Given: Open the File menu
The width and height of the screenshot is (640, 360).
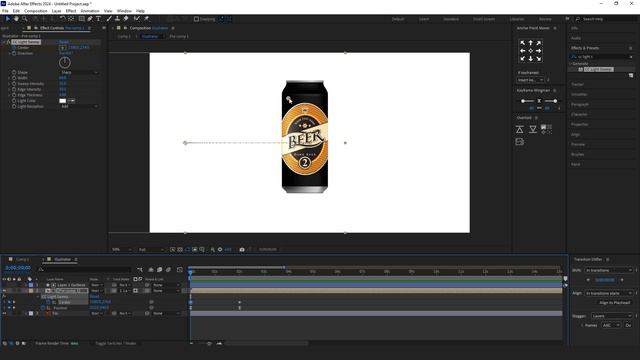Looking at the screenshot, I should click(x=5, y=11).
